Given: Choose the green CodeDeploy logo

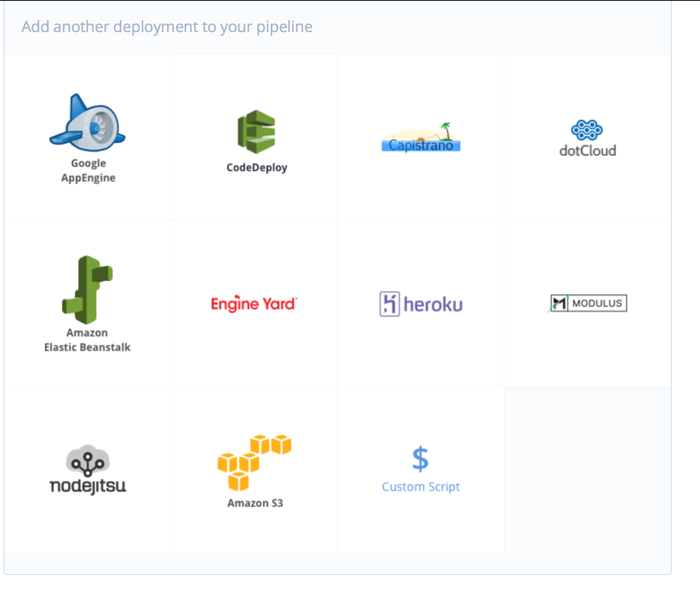Looking at the screenshot, I should [256, 132].
